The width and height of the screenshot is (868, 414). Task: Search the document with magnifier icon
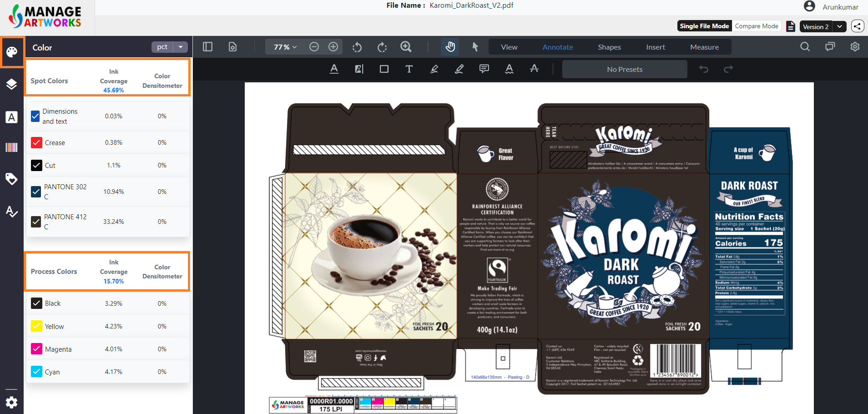[x=805, y=47]
